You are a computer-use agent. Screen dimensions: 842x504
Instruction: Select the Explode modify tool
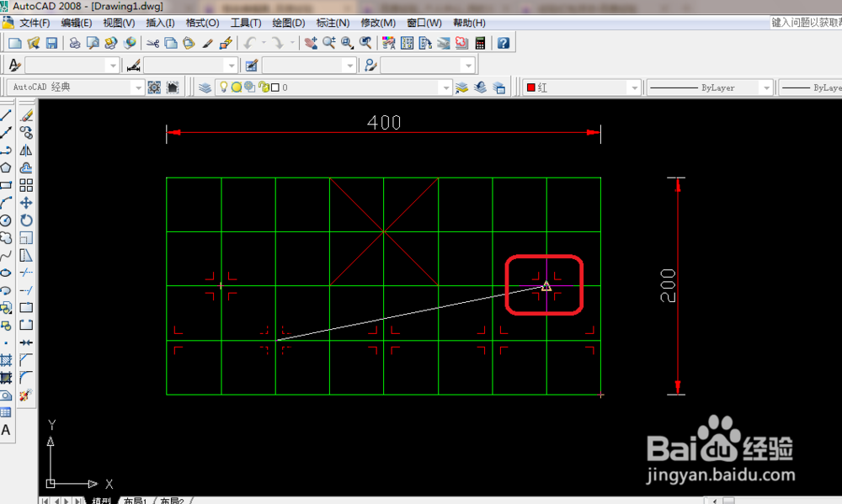(26, 395)
